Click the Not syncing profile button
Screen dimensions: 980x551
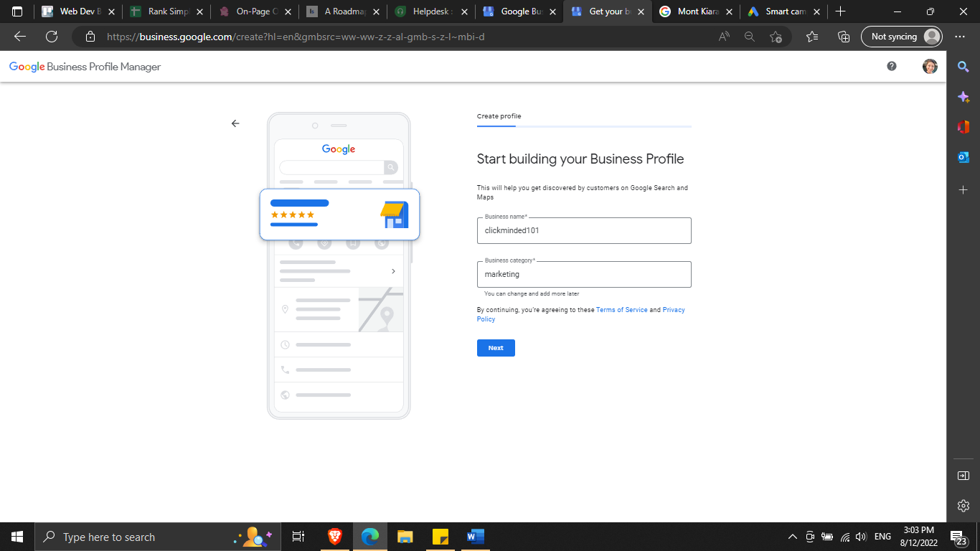pos(901,37)
